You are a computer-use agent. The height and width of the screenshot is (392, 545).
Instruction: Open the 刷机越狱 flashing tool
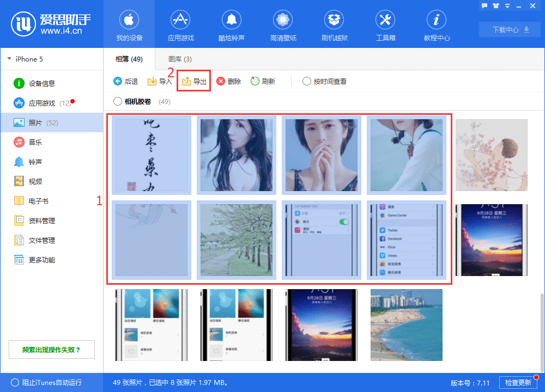(x=334, y=24)
